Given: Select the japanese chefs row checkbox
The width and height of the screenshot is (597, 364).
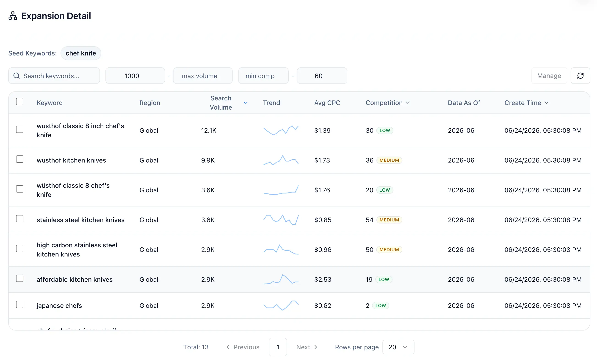Looking at the screenshot, I should [20, 304].
